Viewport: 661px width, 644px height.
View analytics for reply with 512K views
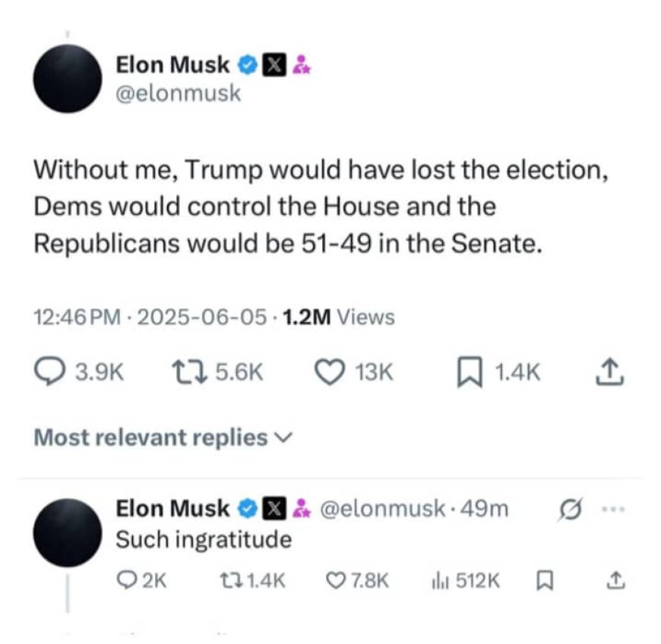click(440, 580)
